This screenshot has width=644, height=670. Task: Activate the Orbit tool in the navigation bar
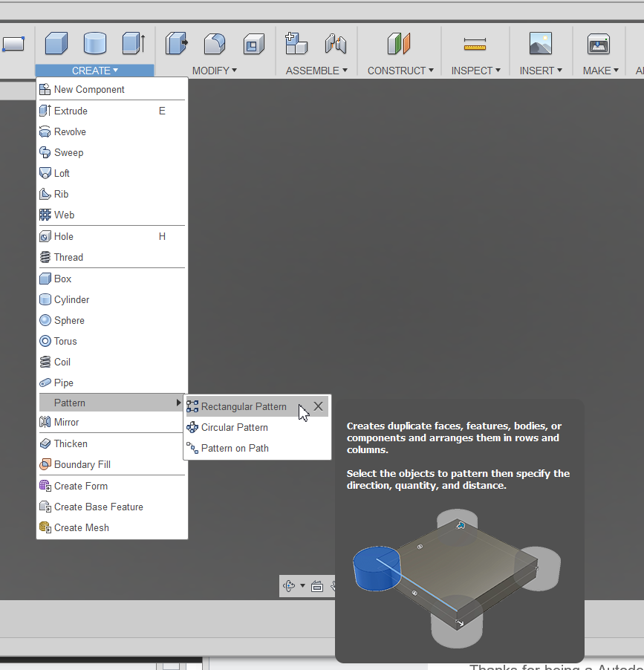[x=289, y=585]
